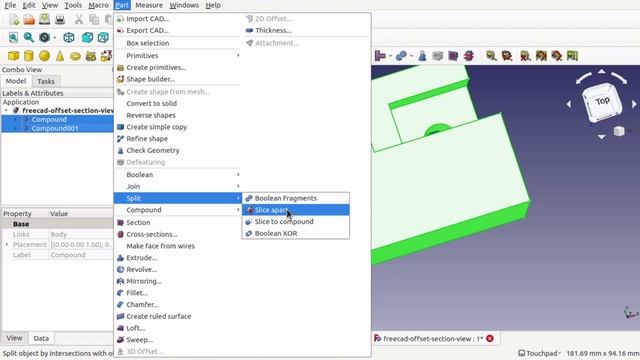Expand the Compound submenu

click(x=178, y=210)
